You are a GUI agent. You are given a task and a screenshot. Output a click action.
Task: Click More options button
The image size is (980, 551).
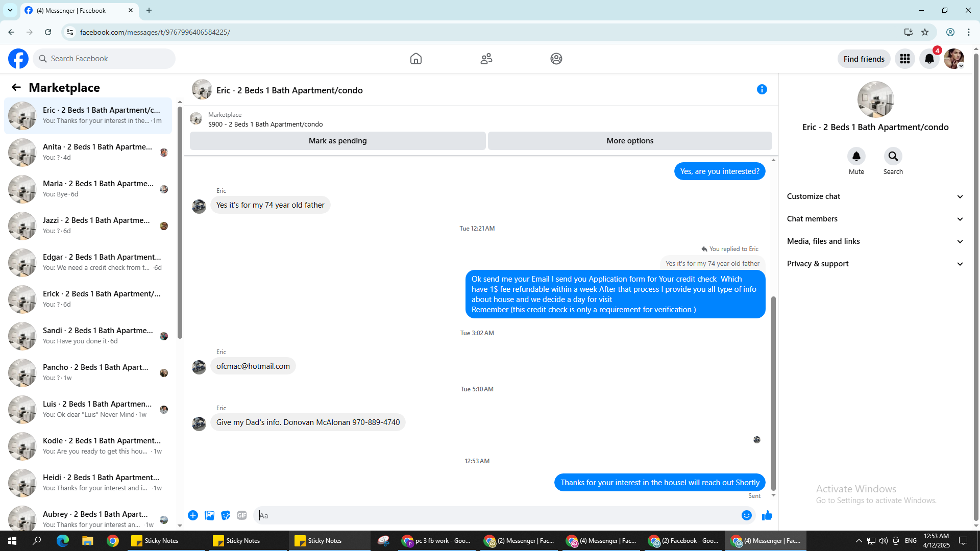(x=630, y=141)
